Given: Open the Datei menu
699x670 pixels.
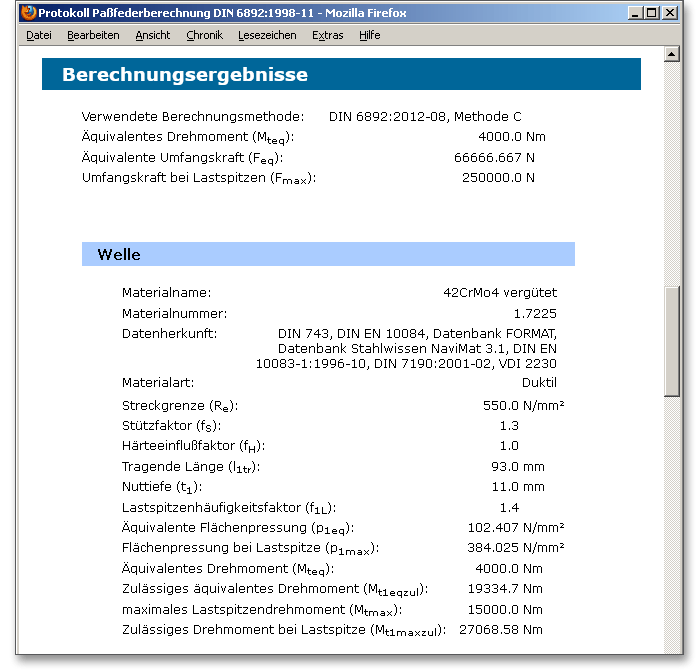Looking at the screenshot, I should pos(39,35).
